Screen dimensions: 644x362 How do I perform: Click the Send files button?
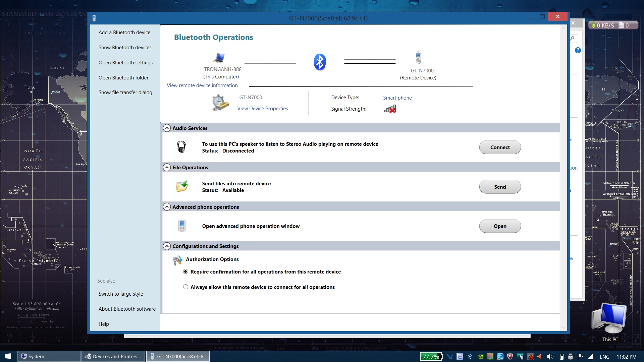tap(500, 187)
